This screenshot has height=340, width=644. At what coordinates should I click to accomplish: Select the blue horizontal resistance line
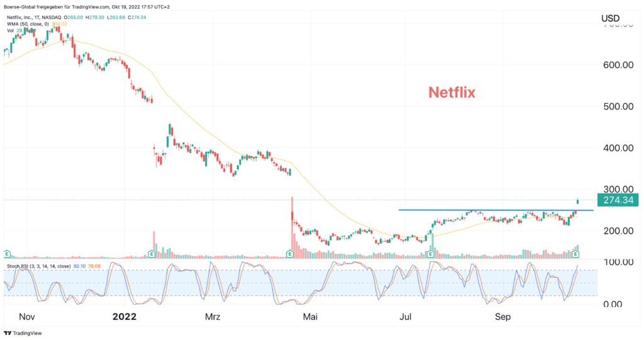[496, 210]
